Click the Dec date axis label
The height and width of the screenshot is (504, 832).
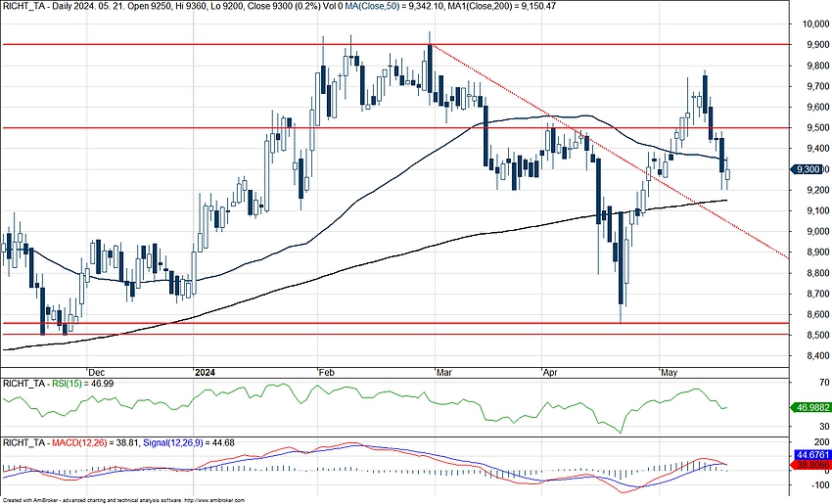[96, 373]
